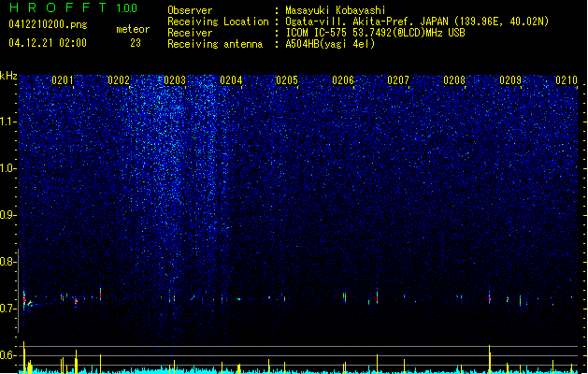The image size is (588, 374).
Task: Click the 1.1 kHz axis label
Action: coord(7,122)
